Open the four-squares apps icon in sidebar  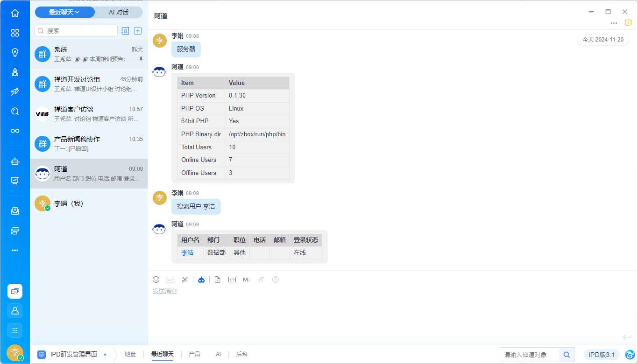tap(15, 33)
